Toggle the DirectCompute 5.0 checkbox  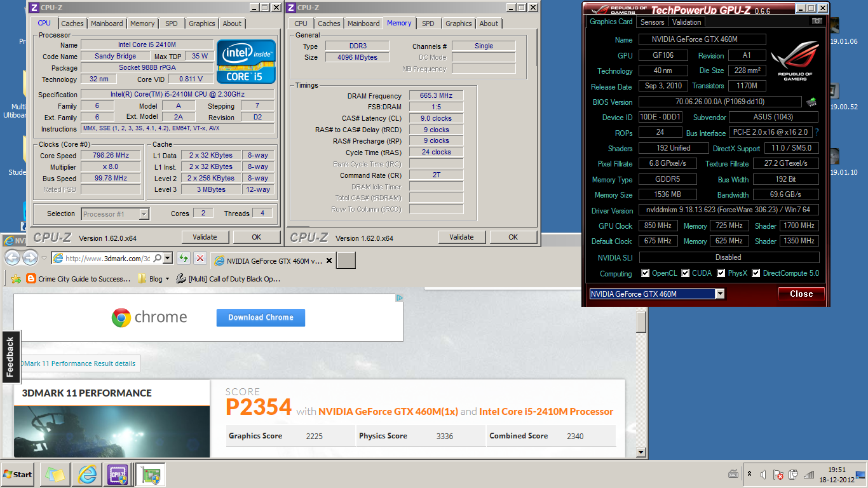pos(756,273)
